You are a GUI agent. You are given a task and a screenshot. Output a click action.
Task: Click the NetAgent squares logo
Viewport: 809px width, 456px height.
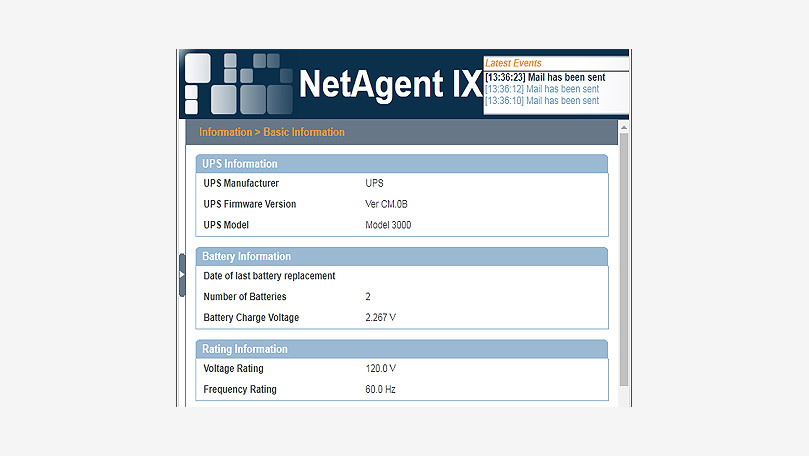[x=238, y=83]
